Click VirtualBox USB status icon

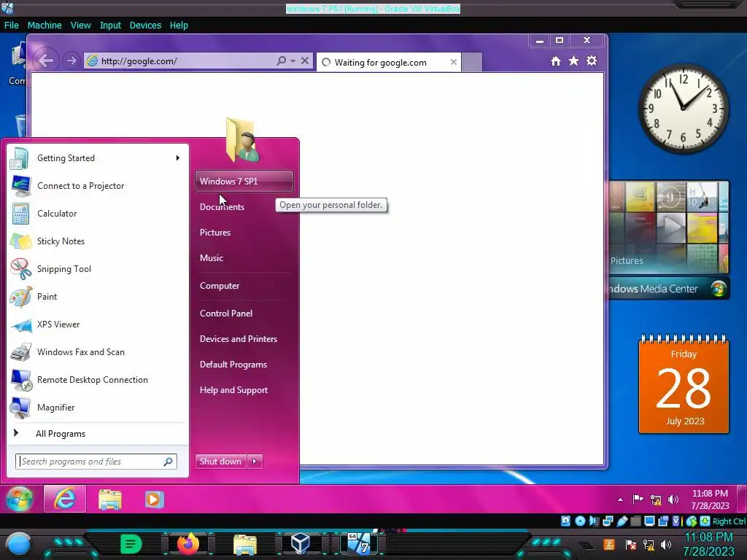click(x=622, y=521)
